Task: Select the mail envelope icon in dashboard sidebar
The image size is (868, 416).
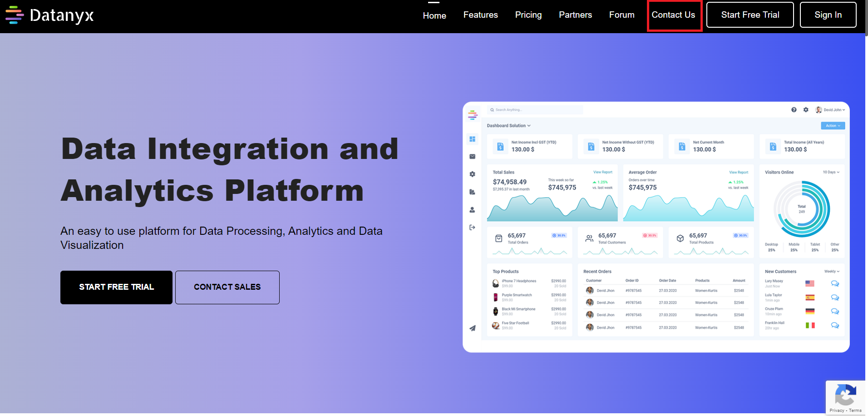Action: click(x=472, y=157)
